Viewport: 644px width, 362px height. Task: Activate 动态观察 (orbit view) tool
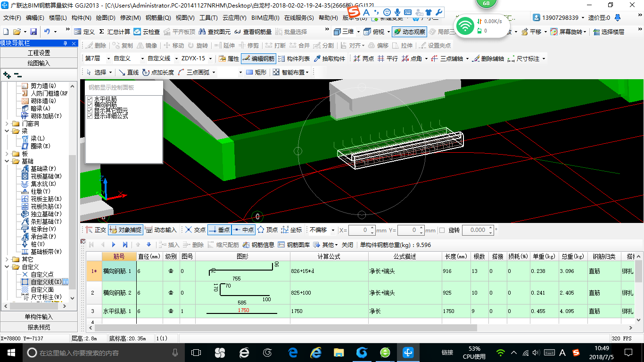click(x=409, y=32)
